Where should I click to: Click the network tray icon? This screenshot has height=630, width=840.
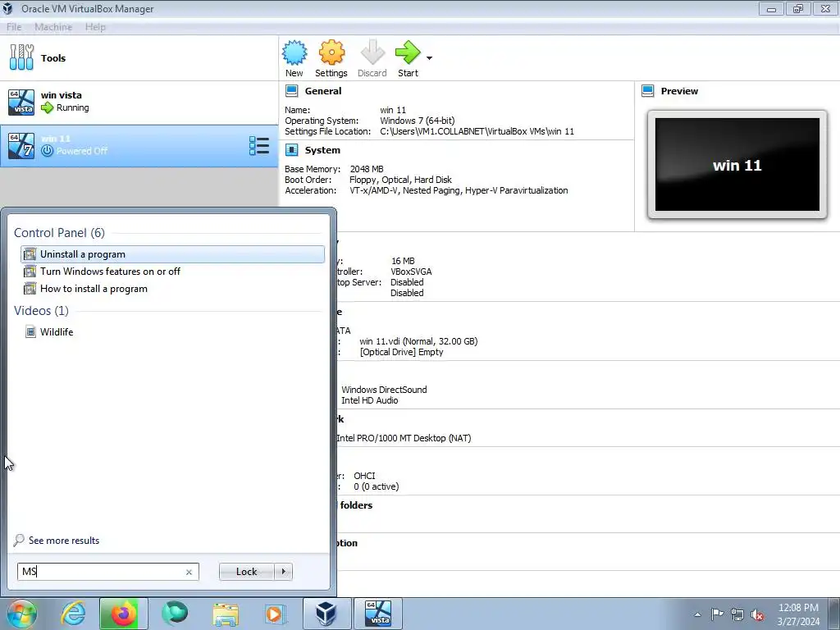(x=737, y=614)
